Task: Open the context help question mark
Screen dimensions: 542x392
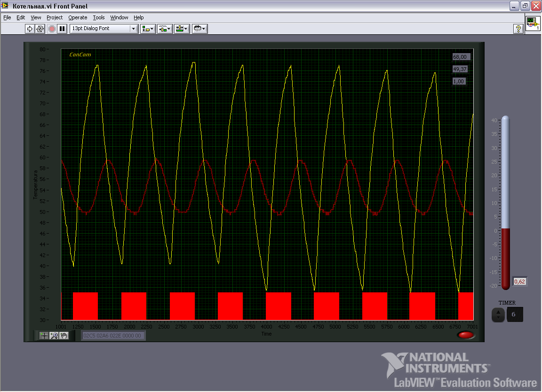Action: click(518, 29)
